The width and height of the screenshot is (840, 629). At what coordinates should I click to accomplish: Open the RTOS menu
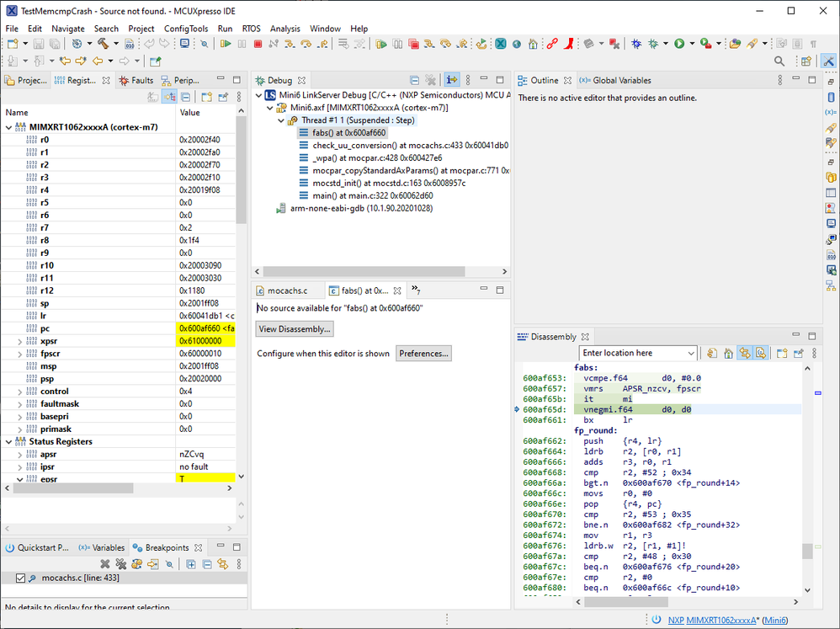click(252, 29)
